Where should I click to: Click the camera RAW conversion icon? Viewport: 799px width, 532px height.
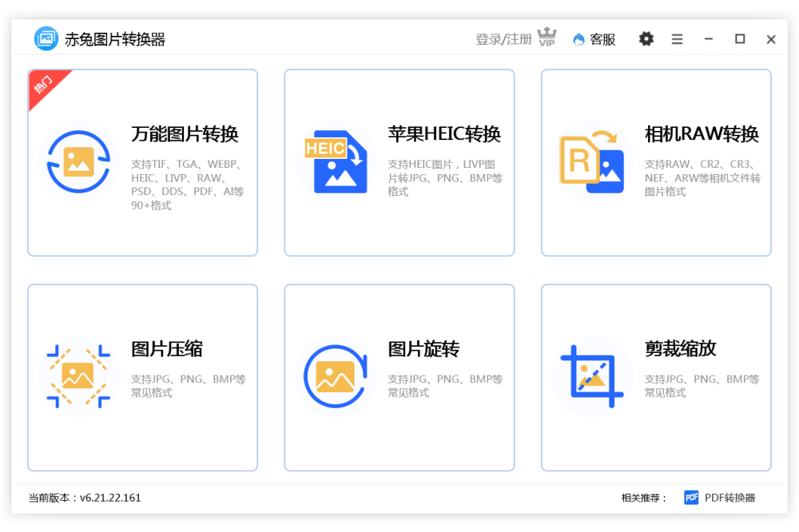(592, 162)
